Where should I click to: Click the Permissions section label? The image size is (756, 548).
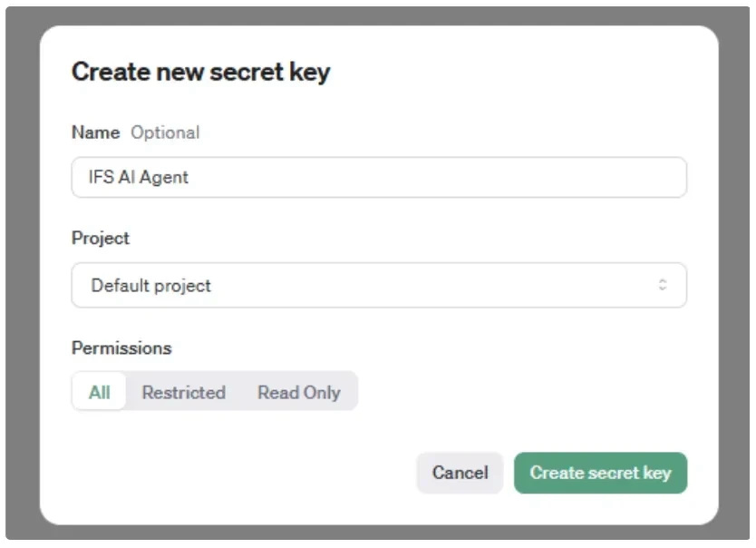[x=121, y=347]
